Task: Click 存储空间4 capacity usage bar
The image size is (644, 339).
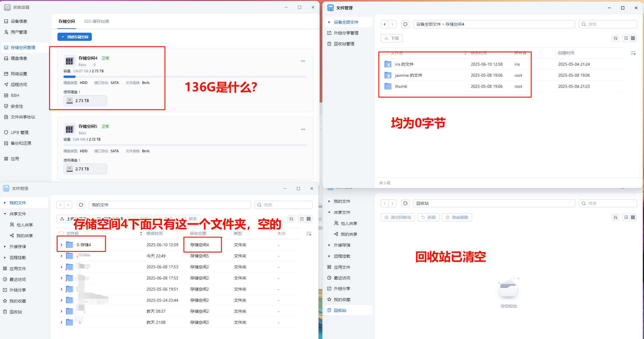Action: coord(185,77)
